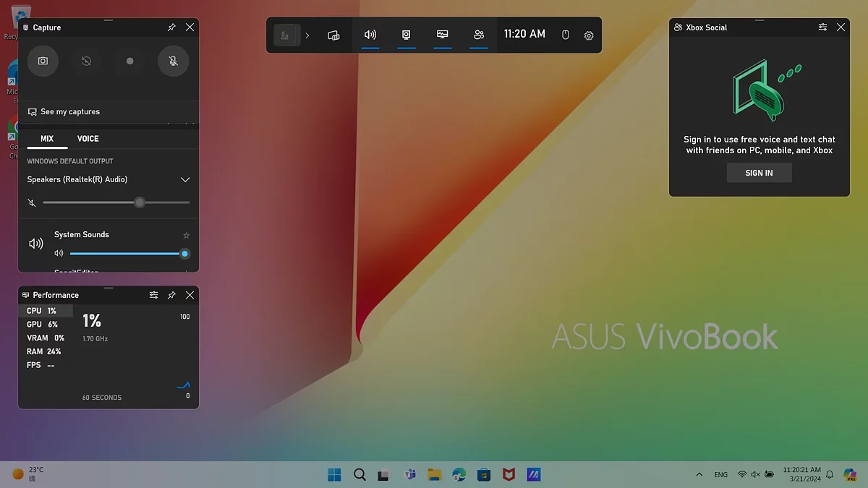Take a screenshot with the camera icon

43,61
